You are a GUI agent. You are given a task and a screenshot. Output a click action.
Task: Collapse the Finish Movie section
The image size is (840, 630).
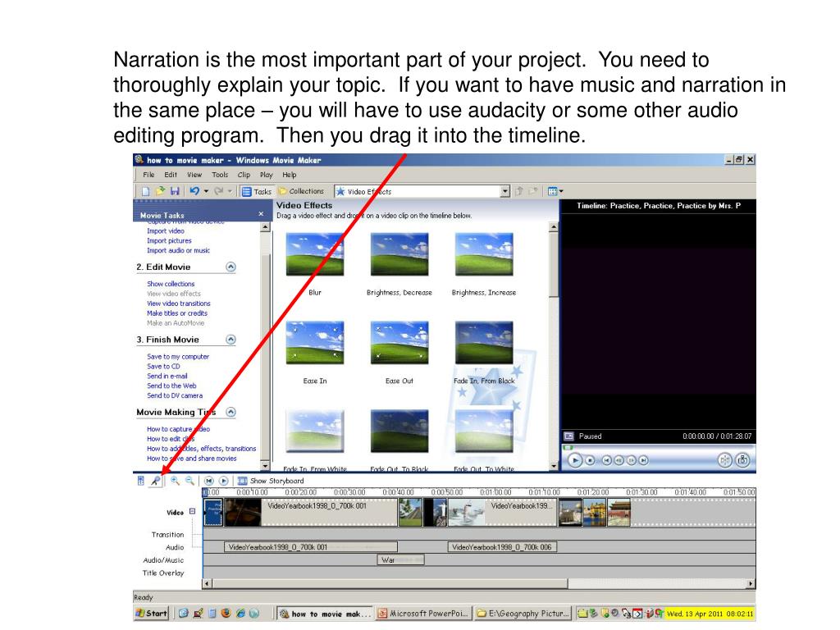[231, 340]
